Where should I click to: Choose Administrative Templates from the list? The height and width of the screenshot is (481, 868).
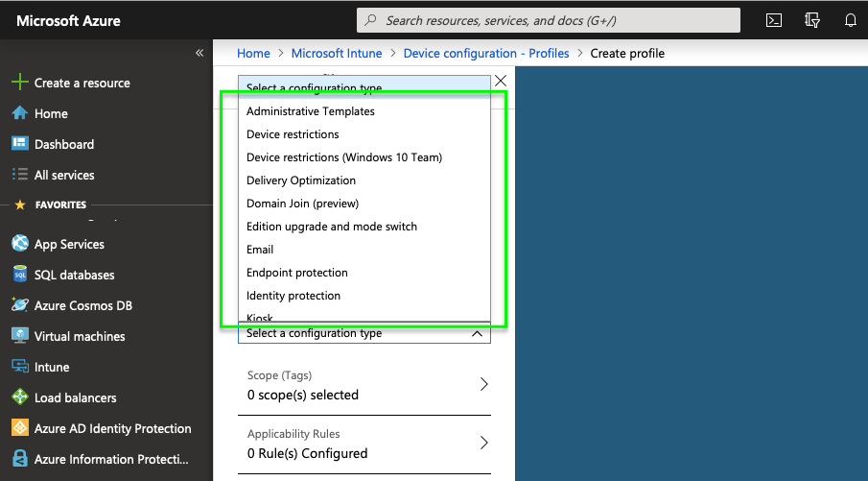364,111
